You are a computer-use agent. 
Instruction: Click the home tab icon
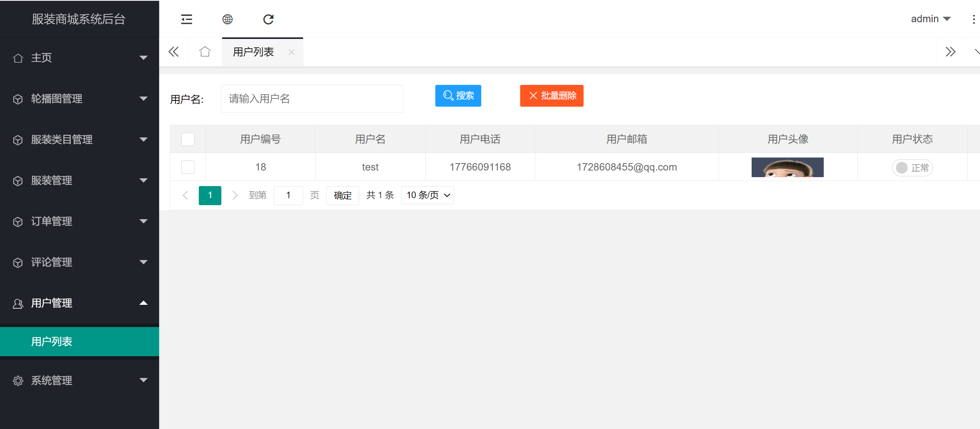205,52
